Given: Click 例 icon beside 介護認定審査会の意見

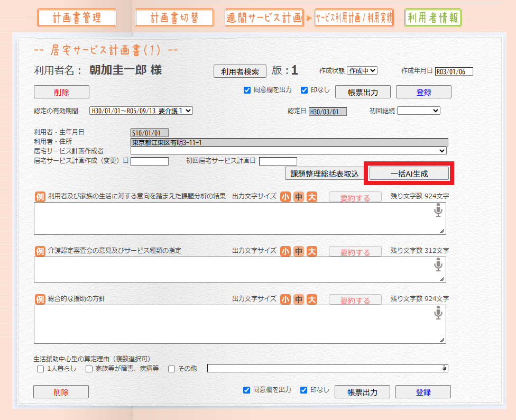Looking at the screenshot, I should tap(40, 251).
